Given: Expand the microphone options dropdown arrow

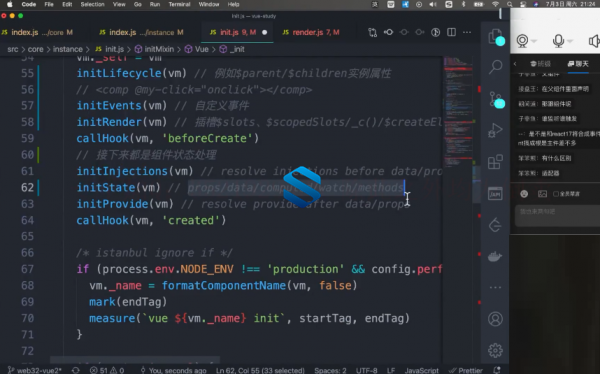Looking at the screenshot, I should coord(570,41).
